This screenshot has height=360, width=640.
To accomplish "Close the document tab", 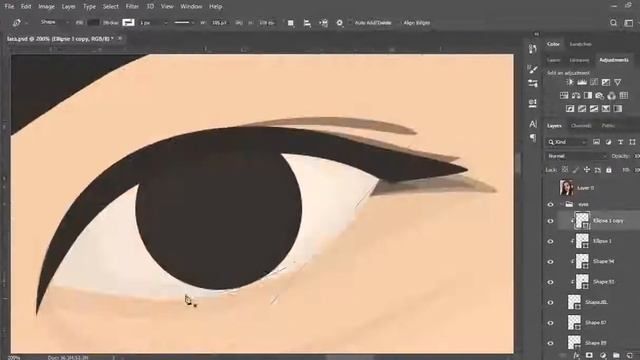I will [x=120, y=38].
